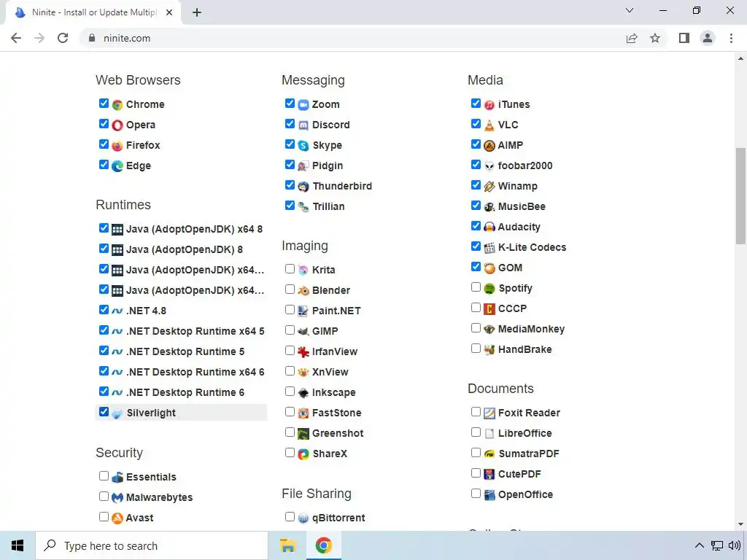Screen dimensions: 747x560
Task: Click the Opera logo icon
Action: [117, 125]
